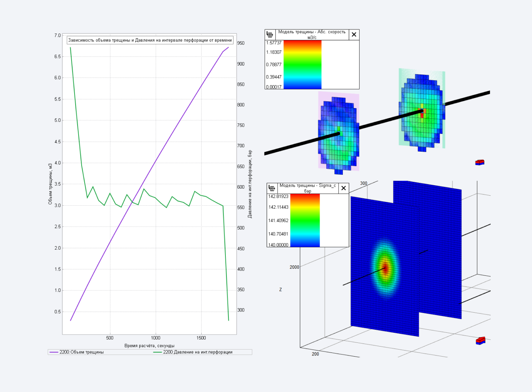Image resolution: width=532 pixels, height=392 pixels.
Task: Click the legend value 1.18307
Action: point(274,52)
